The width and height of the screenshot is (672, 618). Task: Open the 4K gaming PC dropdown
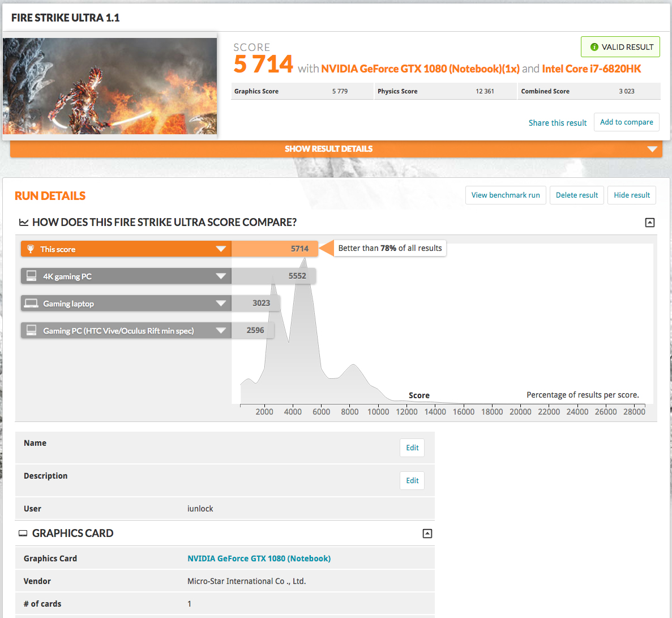(221, 276)
